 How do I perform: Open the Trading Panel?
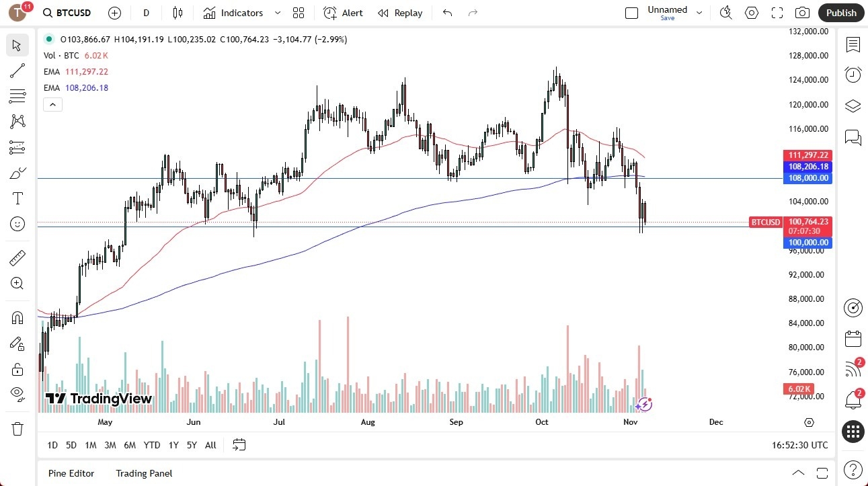pyautogui.click(x=143, y=473)
